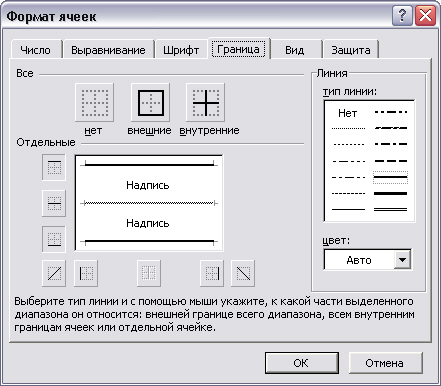Choose the medium dashed line style

tap(391, 161)
